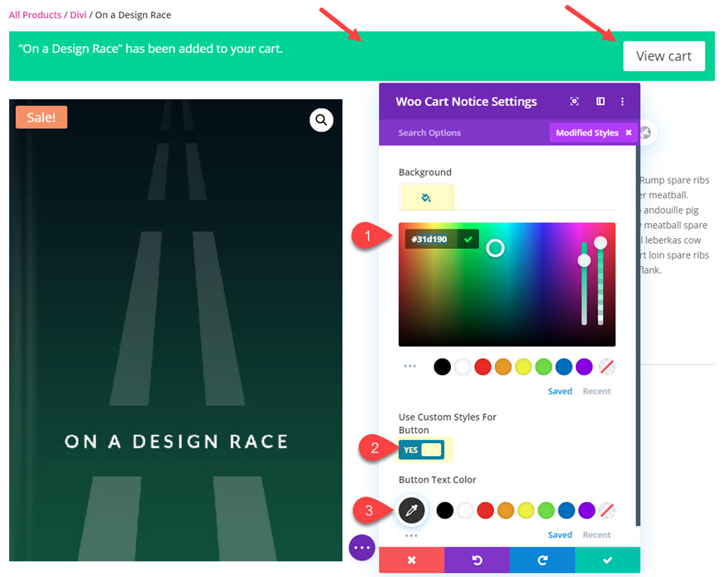Viewport: 728px width, 577px height.
Task: Pick white background color swatch
Action: (462, 367)
